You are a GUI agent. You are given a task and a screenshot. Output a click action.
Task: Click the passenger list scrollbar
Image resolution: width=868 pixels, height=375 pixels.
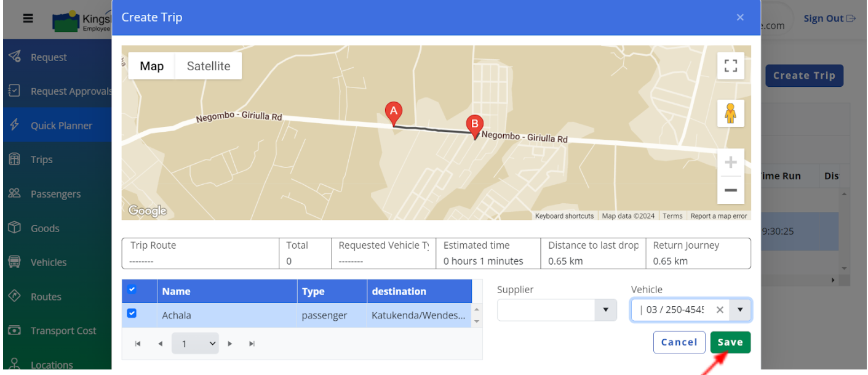(x=477, y=315)
